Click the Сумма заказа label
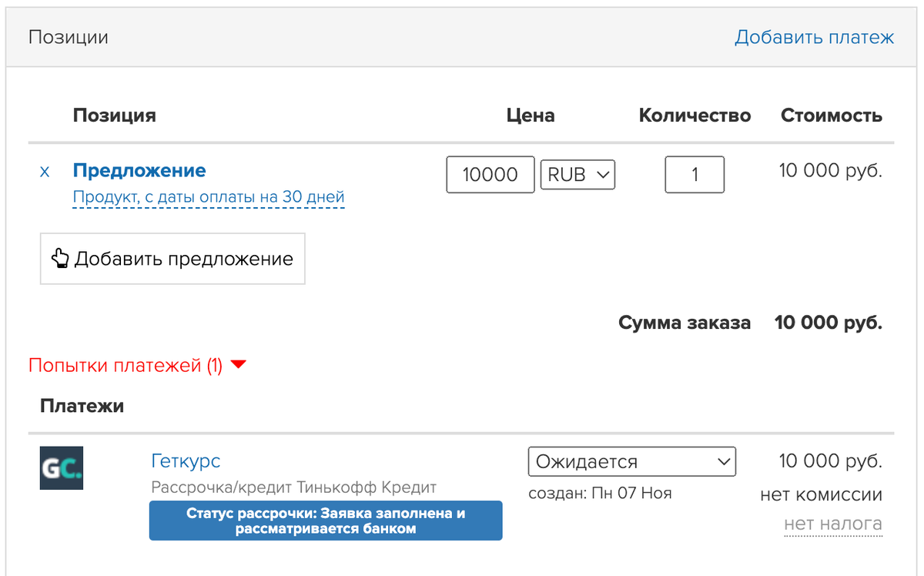The width and height of the screenshot is (924, 576). coord(685,323)
